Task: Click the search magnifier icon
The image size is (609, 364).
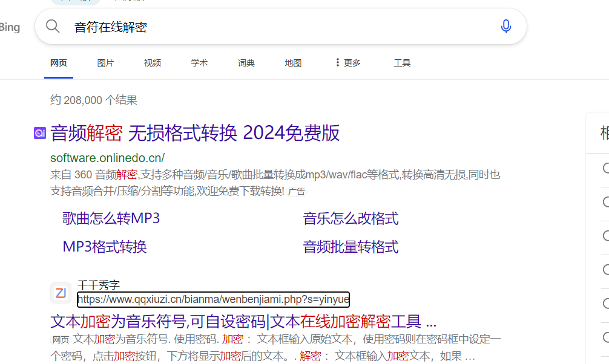Action: 53,27
